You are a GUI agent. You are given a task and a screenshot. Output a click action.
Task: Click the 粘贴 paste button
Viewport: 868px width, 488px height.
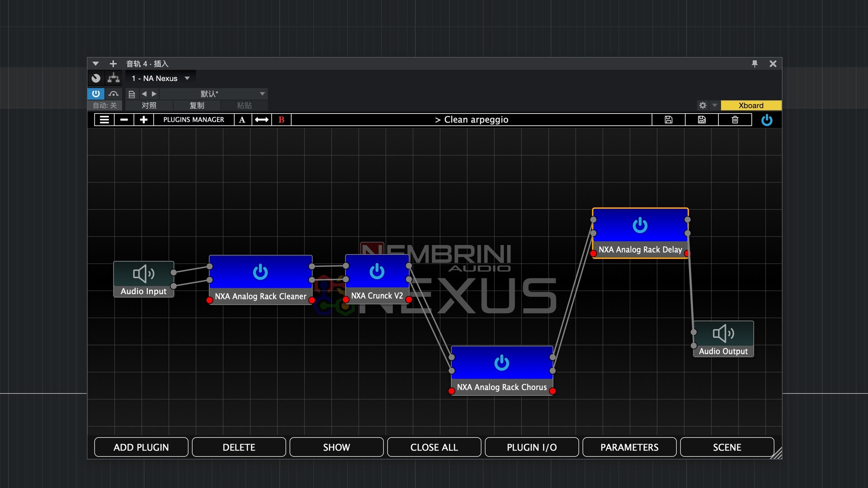click(244, 105)
